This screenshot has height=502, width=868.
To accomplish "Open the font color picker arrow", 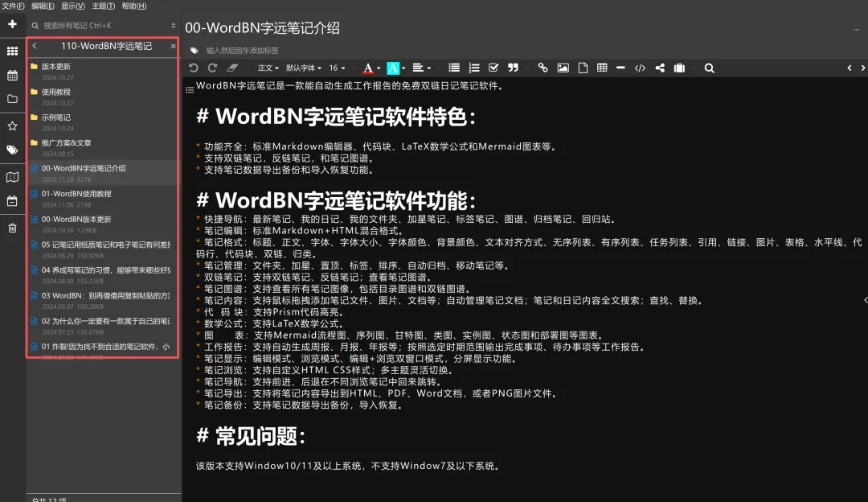I will click(379, 68).
